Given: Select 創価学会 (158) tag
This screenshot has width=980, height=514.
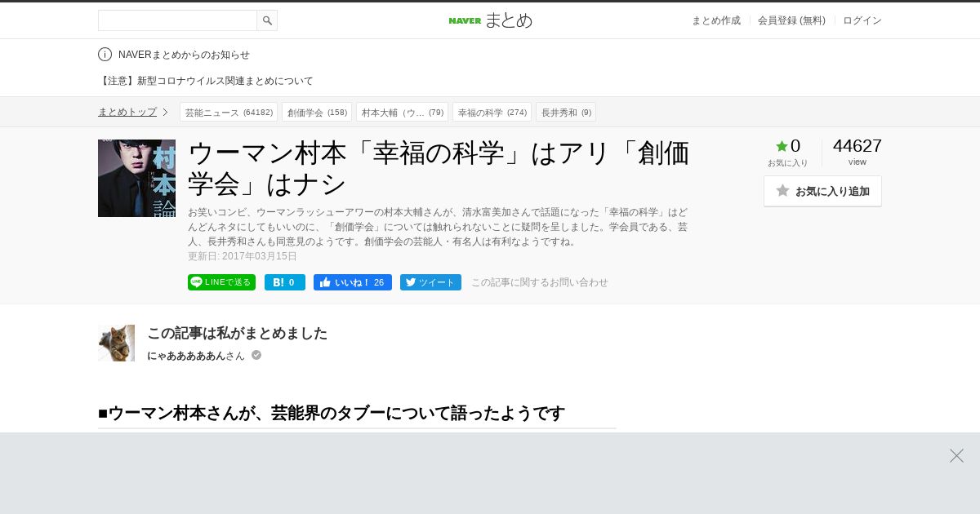Looking at the screenshot, I should (x=317, y=112).
